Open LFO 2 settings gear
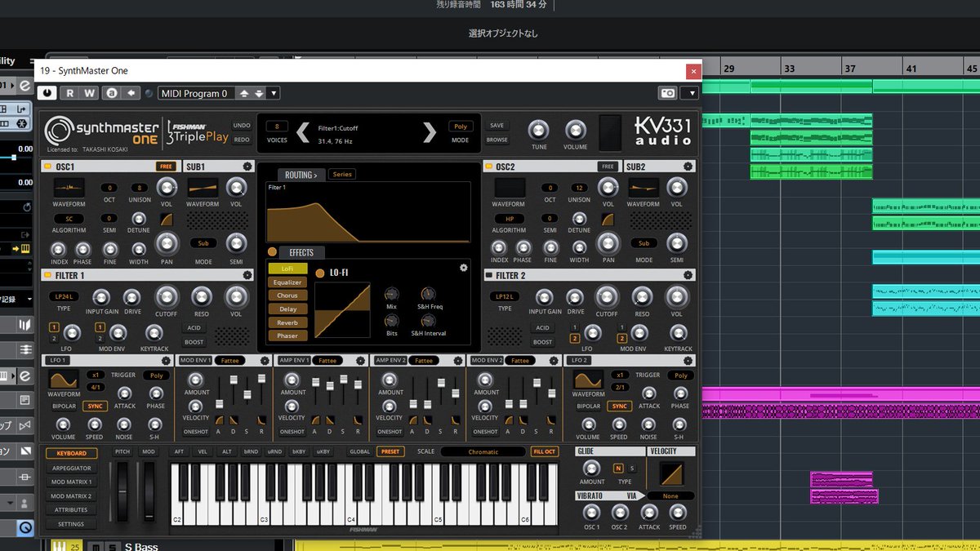980x551 pixels. click(689, 360)
